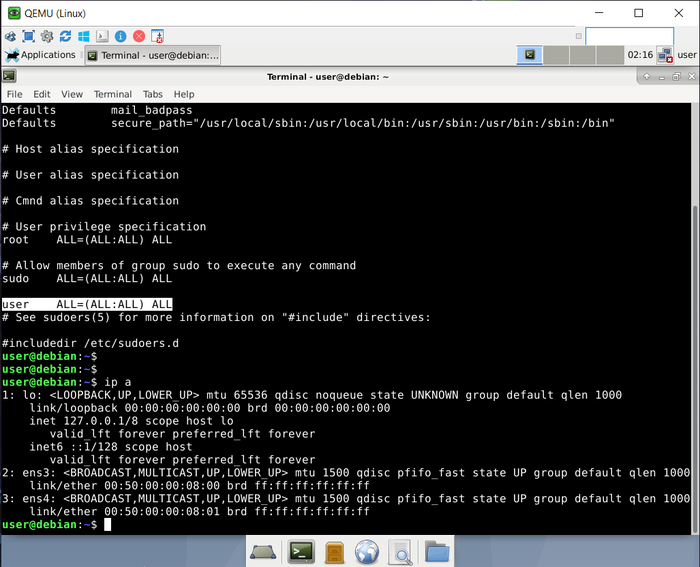Click the ens4 interface line
700x567 pixels.
(x=346, y=499)
